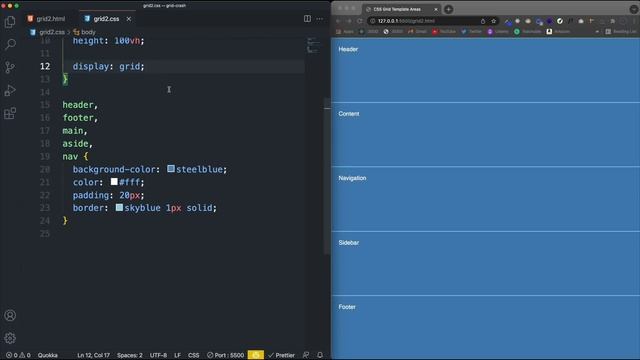Open skyblue color swatch picker
This screenshot has width=640, height=360.
point(119,207)
